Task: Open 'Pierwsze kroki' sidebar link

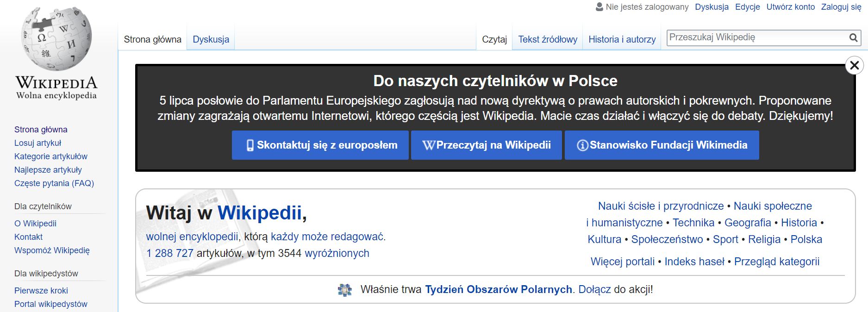Action: [x=41, y=291]
